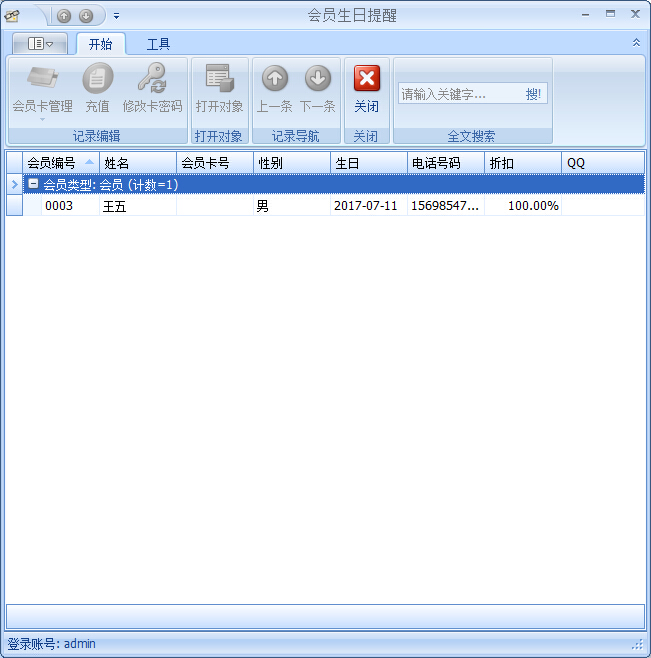The height and width of the screenshot is (658, 651).
Task: Go to next record with 下一条
Action: coord(317,79)
